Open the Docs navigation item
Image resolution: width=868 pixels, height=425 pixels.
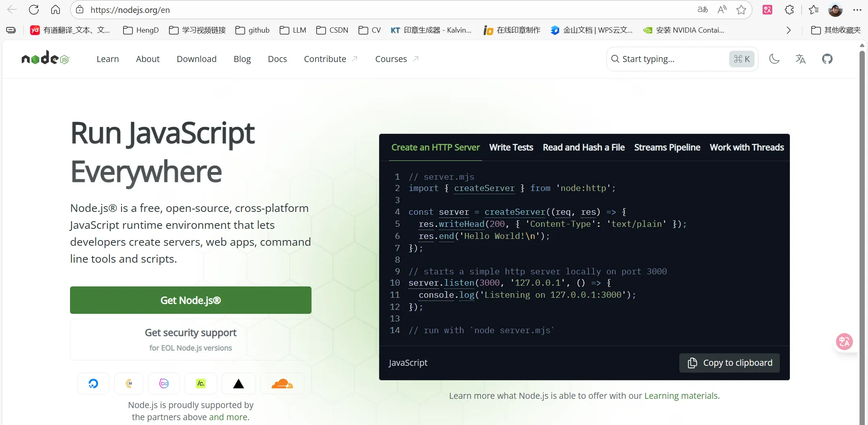tap(277, 59)
